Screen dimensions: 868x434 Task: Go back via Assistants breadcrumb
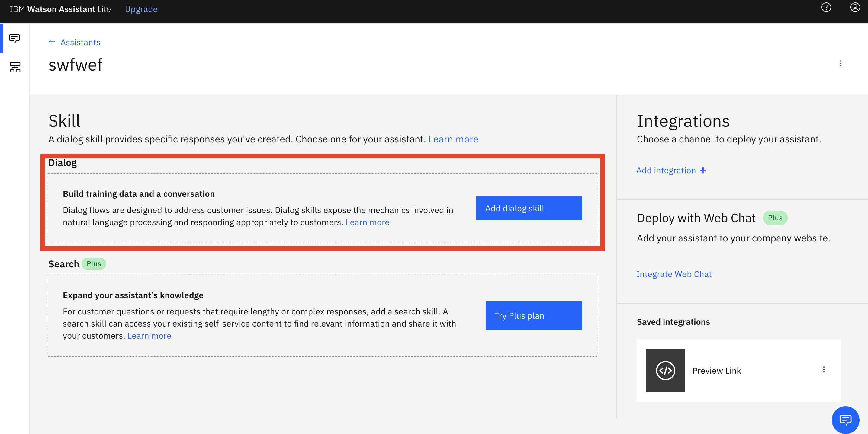click(80, 43)
